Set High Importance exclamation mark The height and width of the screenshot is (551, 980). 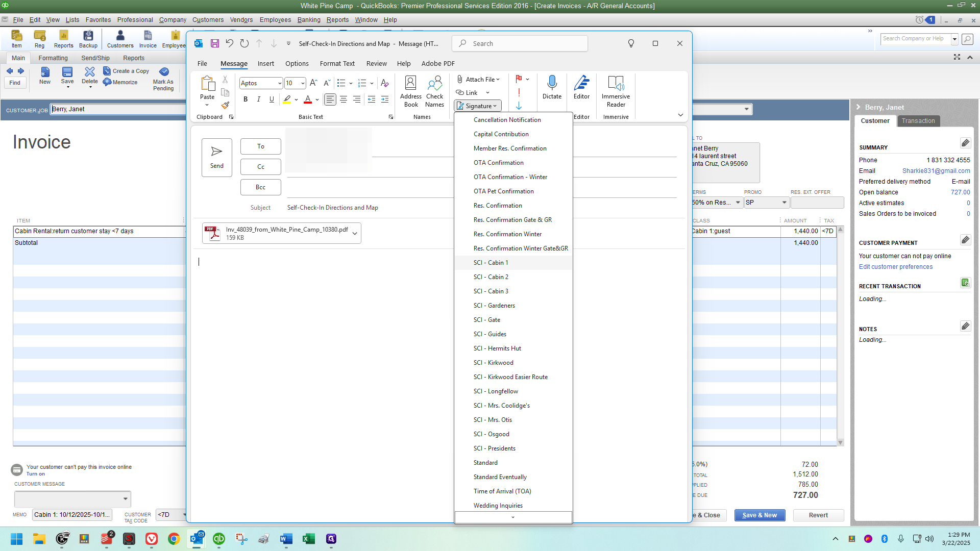click(519, 92)
